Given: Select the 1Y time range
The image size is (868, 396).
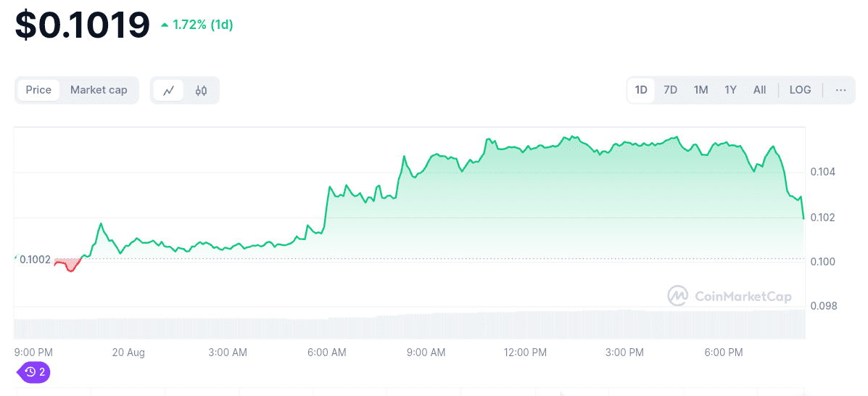Looking at the screenshot, I should click(730, 90).
